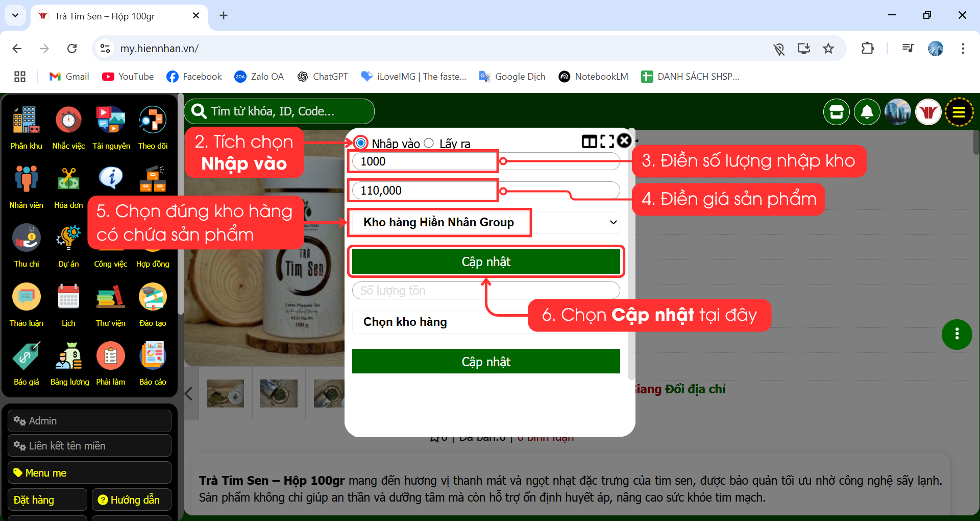
Task: Open the Dự án project icon
Action: [x=68, y=238]
